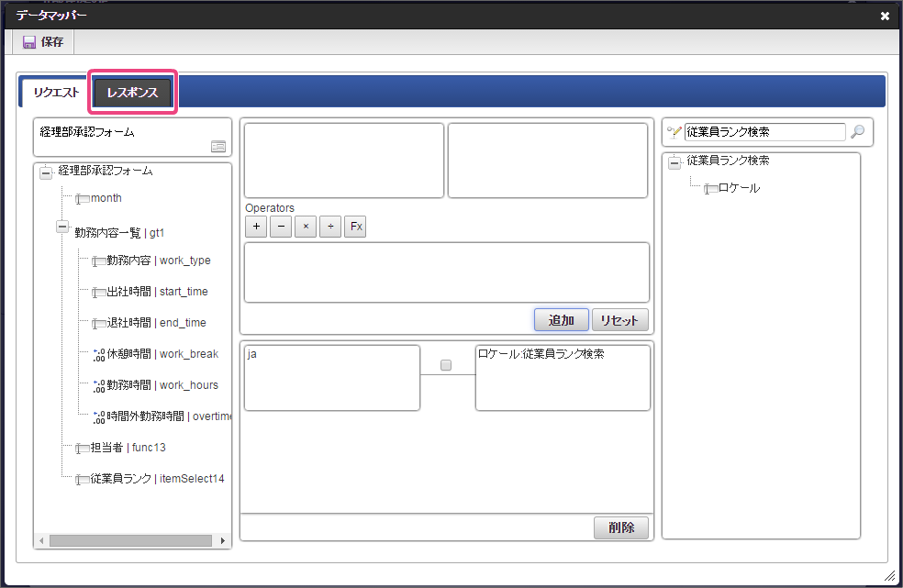Click the expression box under Operators
The height and width of the screenshot is (588, 903).
pos(447,272)
